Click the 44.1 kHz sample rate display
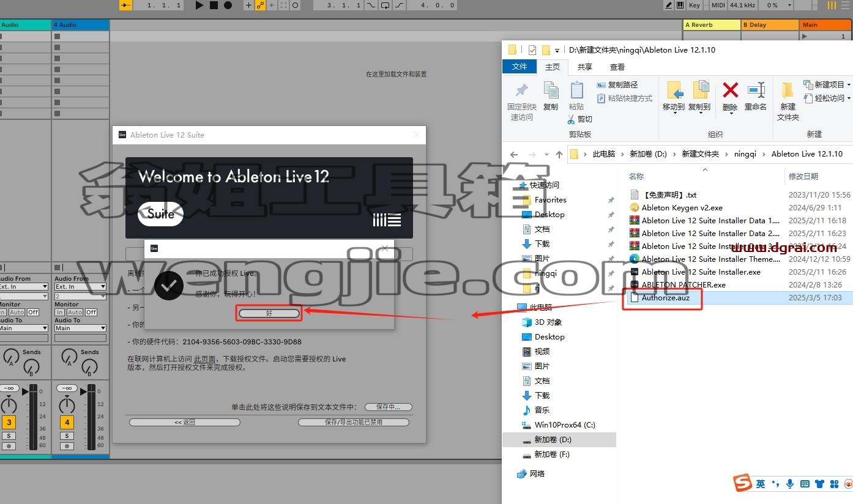Screen dimensions: 853x504 coord(743,5)
